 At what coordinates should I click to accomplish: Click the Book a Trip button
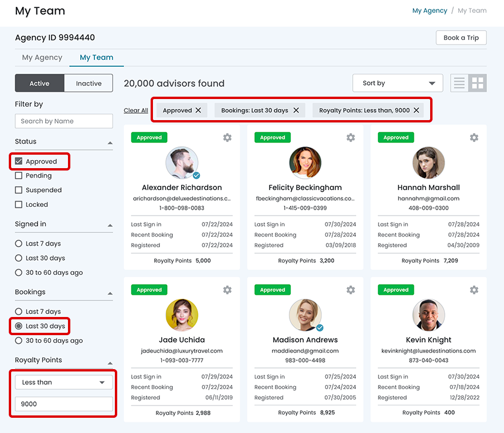pyautogui.click(x=461, y=37)
